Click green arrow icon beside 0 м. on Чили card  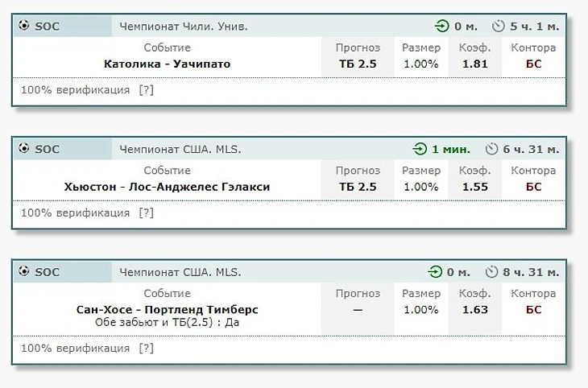442,27
